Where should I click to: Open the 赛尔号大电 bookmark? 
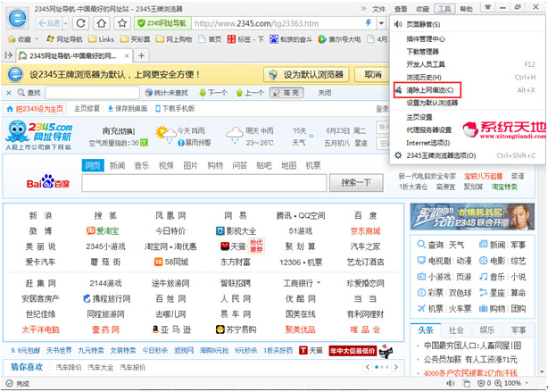pos(339,39)
